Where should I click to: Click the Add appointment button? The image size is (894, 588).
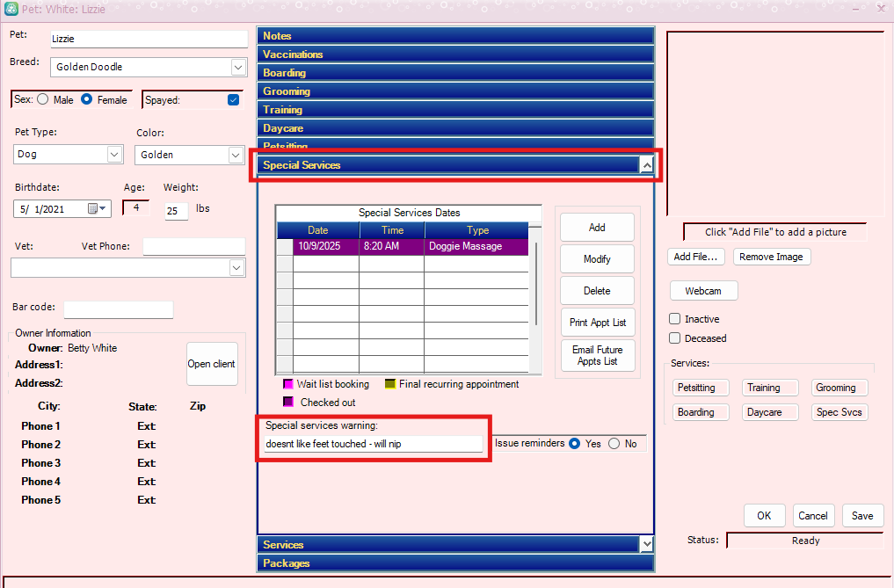[x=597, y=228]
